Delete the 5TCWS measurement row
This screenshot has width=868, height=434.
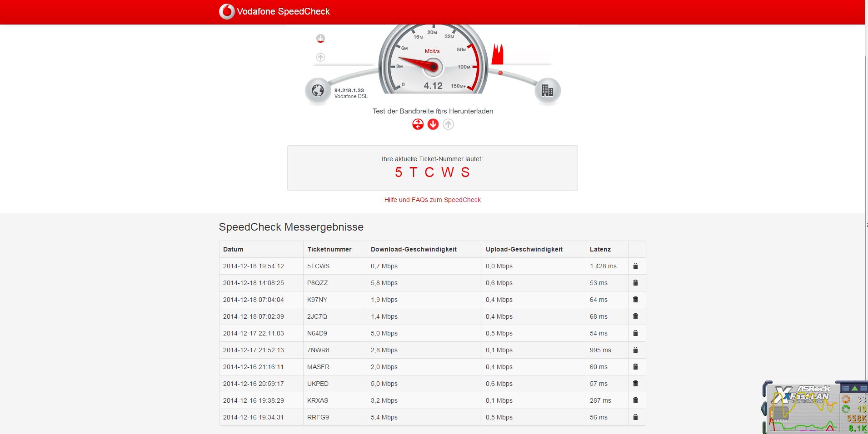[x=635, y=266]
